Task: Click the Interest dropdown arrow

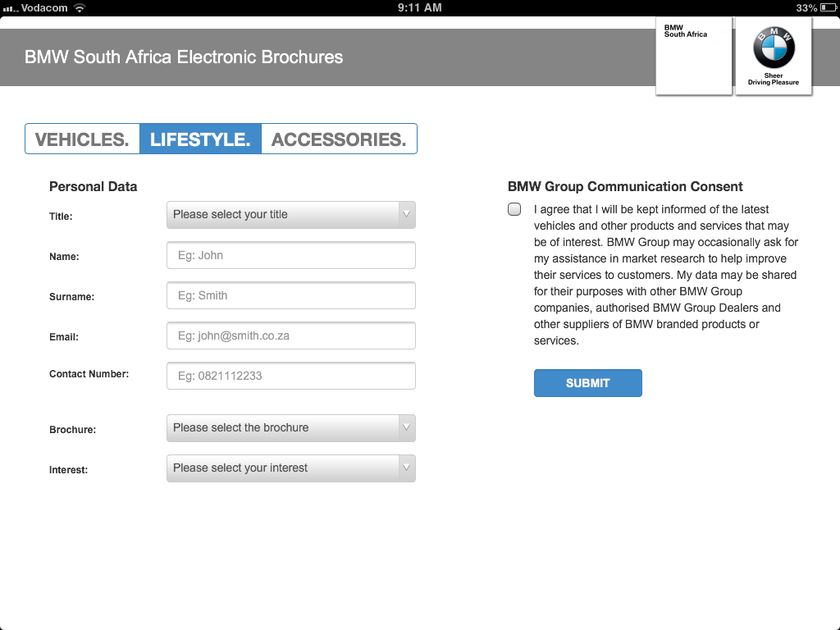Action: point(406,468)
